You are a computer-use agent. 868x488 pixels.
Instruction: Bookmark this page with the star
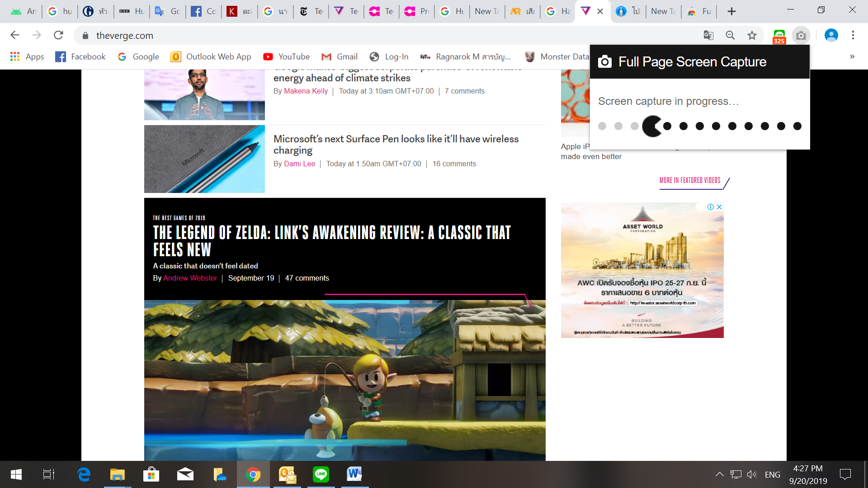point(752,35)
